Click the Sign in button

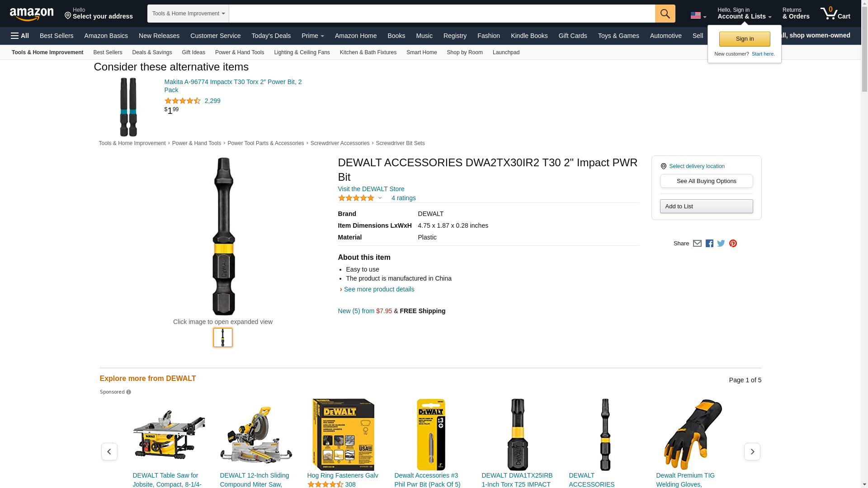click(744, 39)
